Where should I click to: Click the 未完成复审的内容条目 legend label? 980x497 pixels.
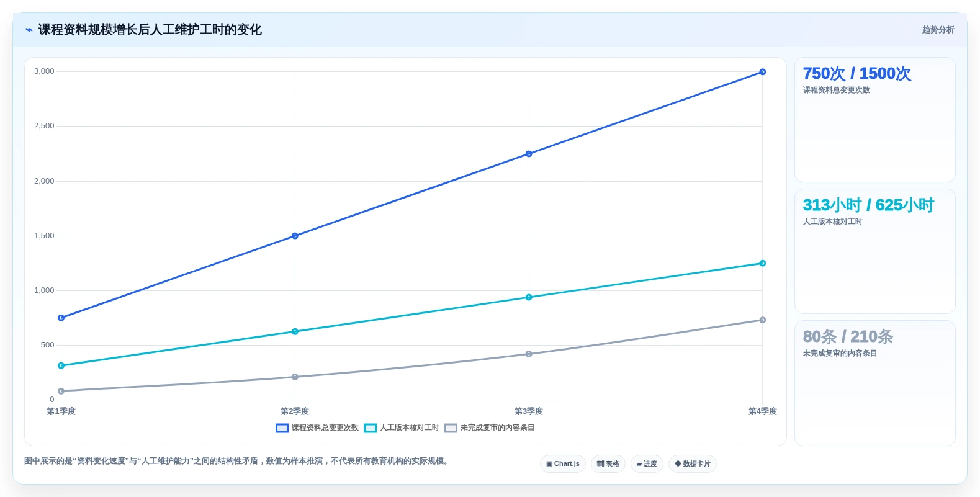click(x=498, y=428)
